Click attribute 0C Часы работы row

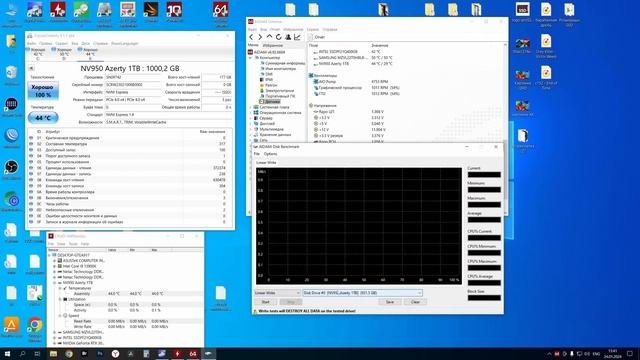[x=129, y=204]
